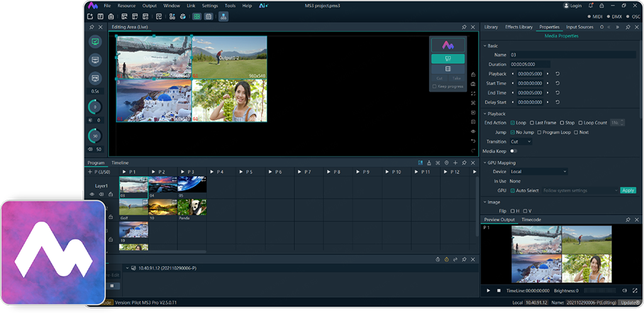
Task: Play program P 2
Action: click(x=154, y=172)
